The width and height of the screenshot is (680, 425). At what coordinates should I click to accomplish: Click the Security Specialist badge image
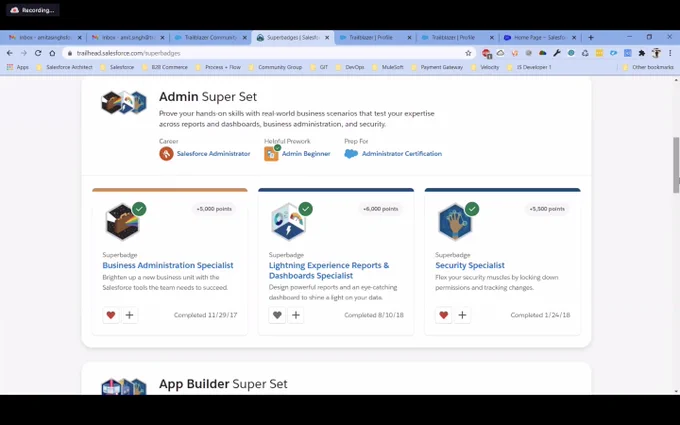455,222
